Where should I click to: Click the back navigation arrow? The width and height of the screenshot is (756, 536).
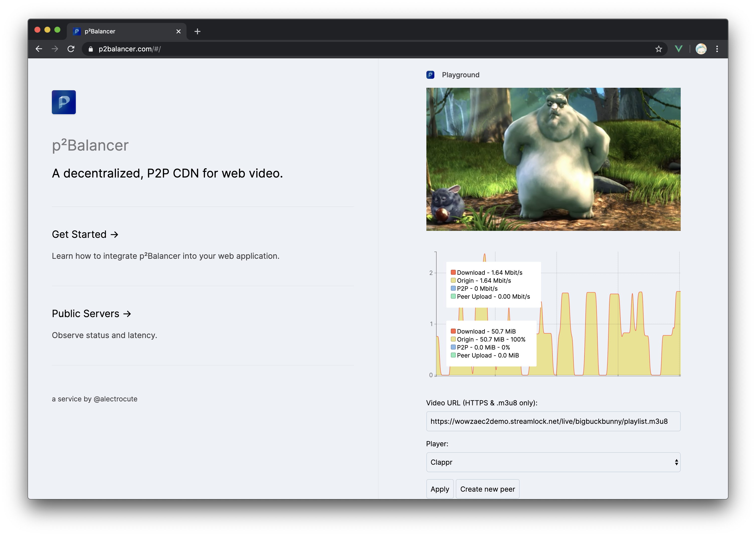tap(39, 49)
